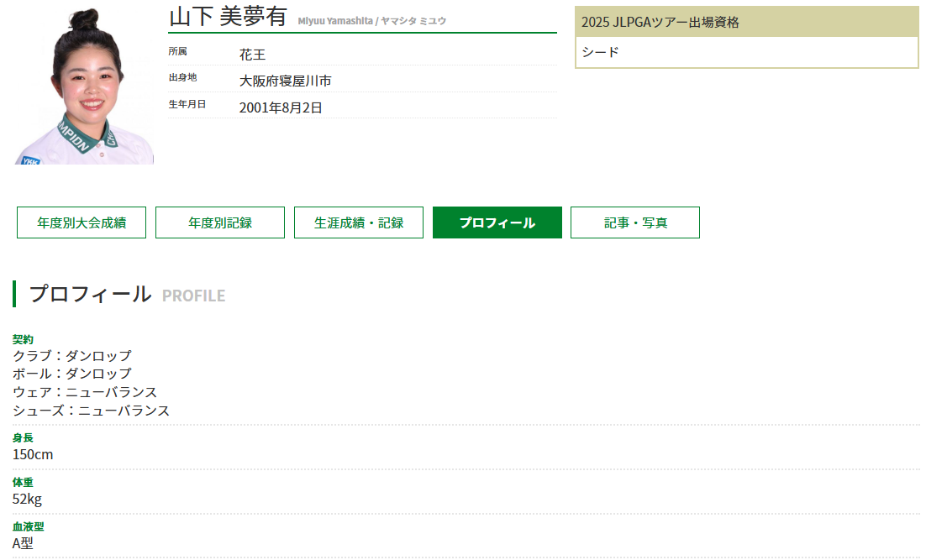Open the 年度別大会成績 tab
This screenshot has height=560, width=926.
pos(82,222)
